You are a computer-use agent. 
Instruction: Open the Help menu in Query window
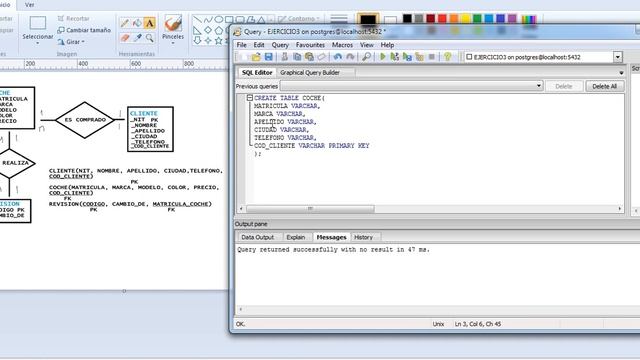point(387,45)
